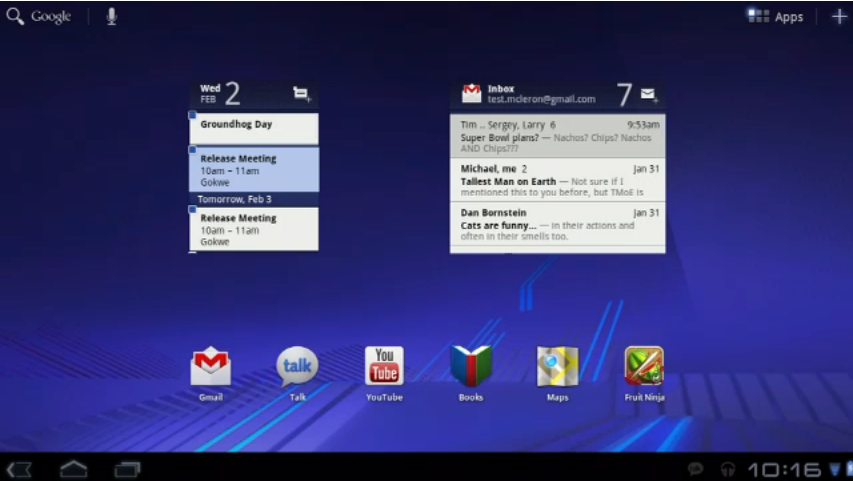The height and width of the screenshot is (481, 853).
Task: Tap the voice search microphone icon
Action: pos(111,17)
